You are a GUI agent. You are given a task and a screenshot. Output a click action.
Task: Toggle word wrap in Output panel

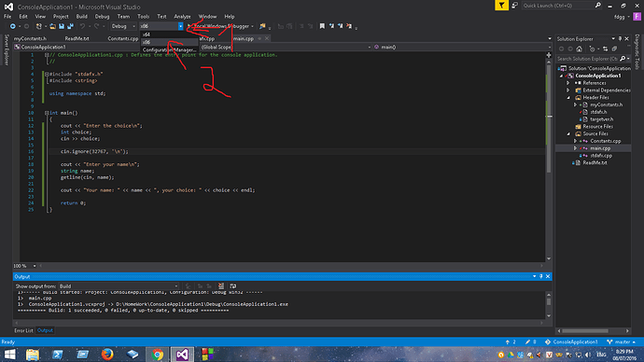233,286
